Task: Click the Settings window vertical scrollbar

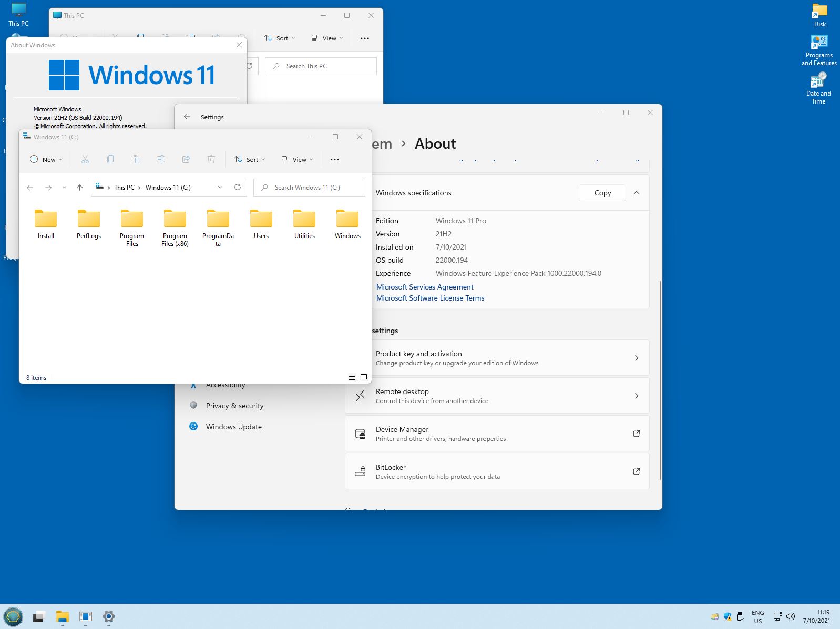Action: [x=660, y=378]
